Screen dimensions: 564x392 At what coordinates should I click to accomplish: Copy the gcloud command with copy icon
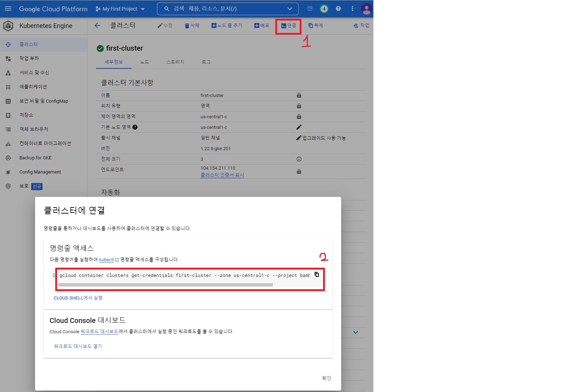317,275
